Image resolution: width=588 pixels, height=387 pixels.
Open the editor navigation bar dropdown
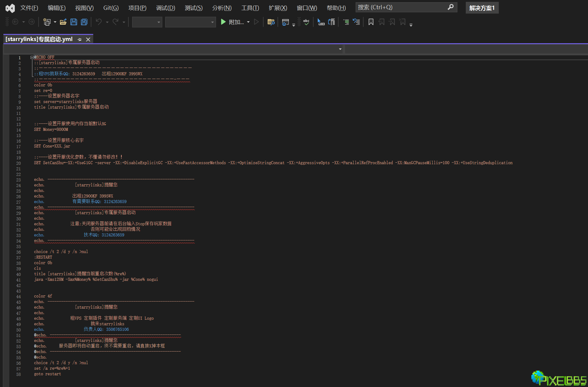pyautogui.click(x=340, y=49)
